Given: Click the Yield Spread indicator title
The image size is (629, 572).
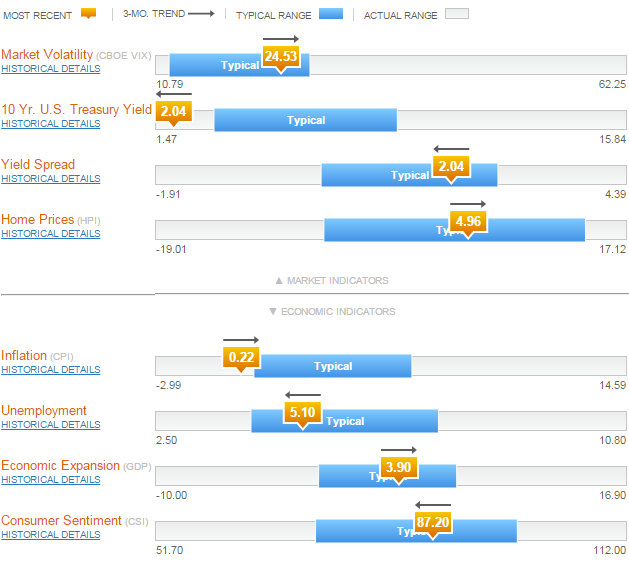Looking at the screenshot, I should [38, 164].
